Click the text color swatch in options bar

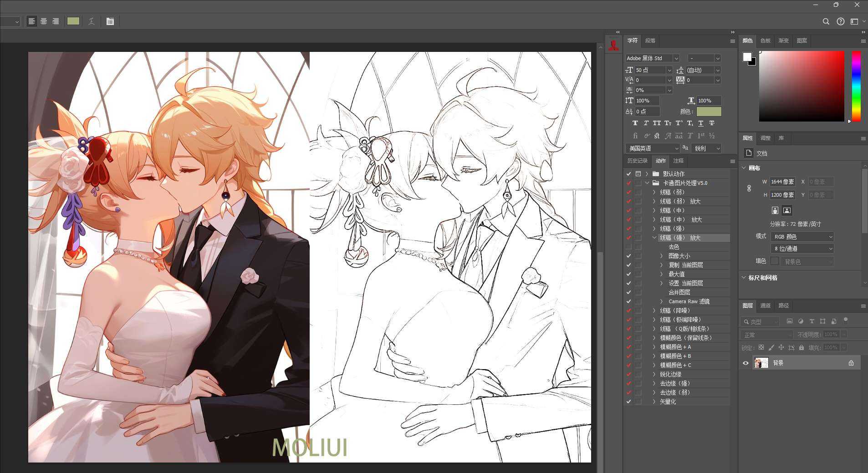pyautogui.click(x=73, y=21)
